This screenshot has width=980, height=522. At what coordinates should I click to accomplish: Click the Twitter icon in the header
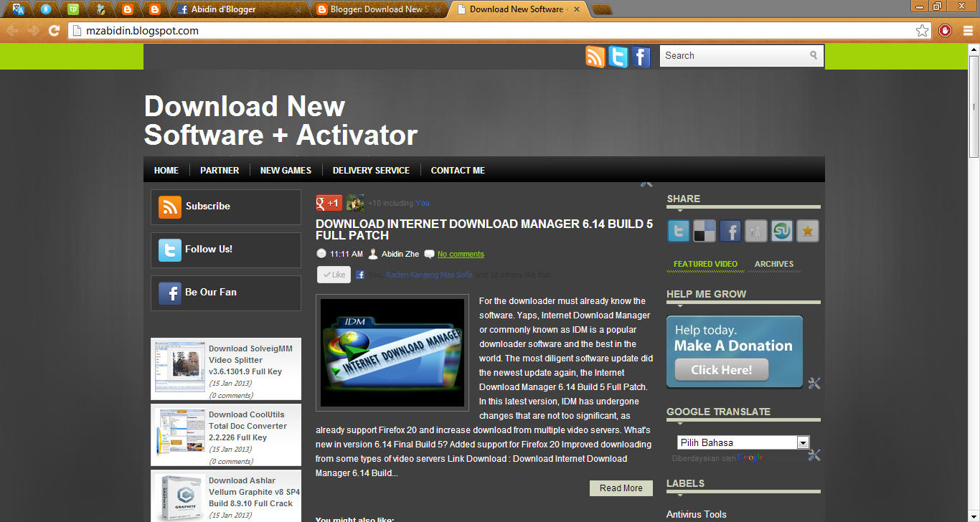[618, 56]
